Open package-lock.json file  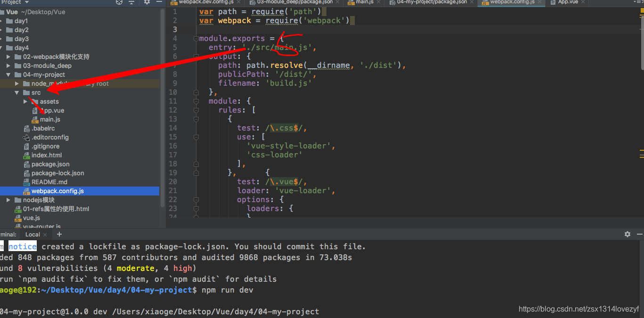click(58, 173)
